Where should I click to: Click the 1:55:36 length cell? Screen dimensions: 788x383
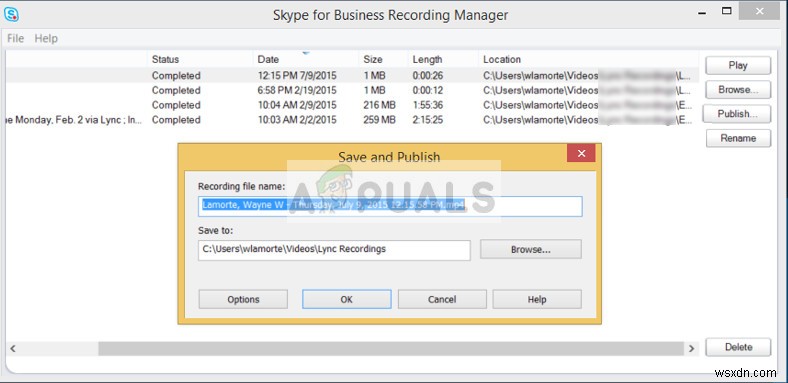[x=428, y=105]
